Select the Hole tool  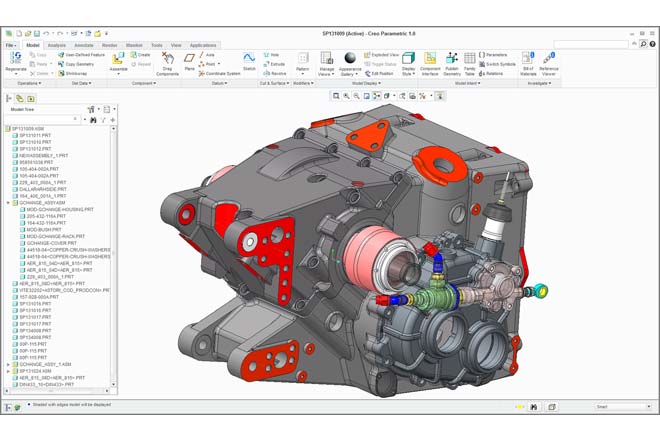click(271, 55)
